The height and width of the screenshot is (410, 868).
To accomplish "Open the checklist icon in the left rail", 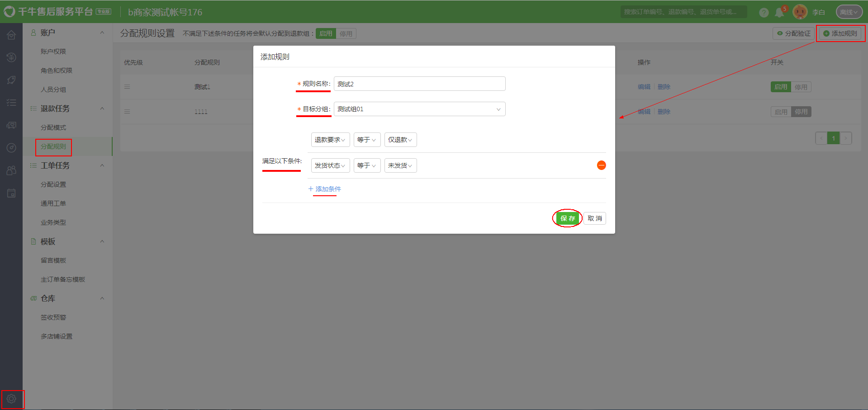I will tap(11, 103).
